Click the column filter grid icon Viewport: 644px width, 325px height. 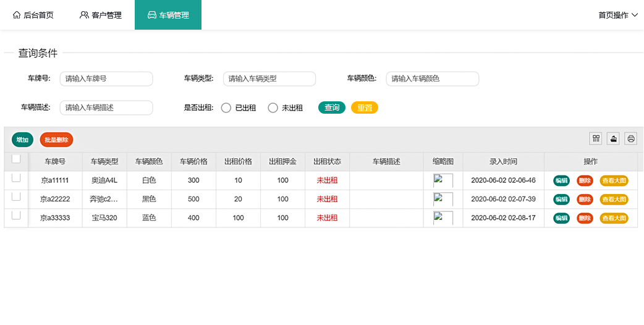[596, 138]
